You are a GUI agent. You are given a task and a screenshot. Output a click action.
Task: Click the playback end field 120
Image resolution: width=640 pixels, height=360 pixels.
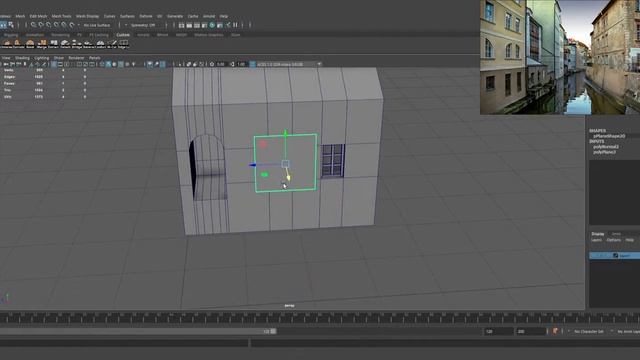pos(498,331)
